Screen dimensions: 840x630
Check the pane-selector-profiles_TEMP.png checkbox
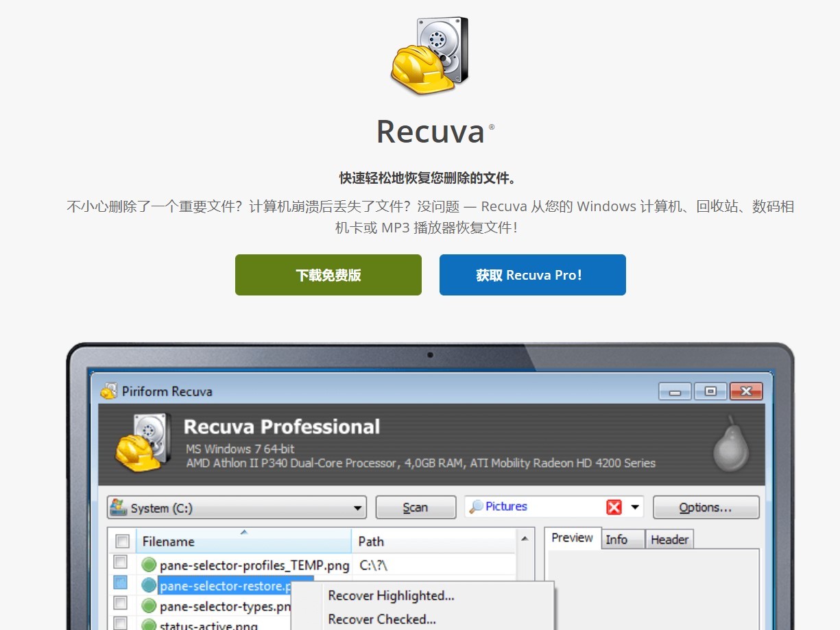click(121, 563)
